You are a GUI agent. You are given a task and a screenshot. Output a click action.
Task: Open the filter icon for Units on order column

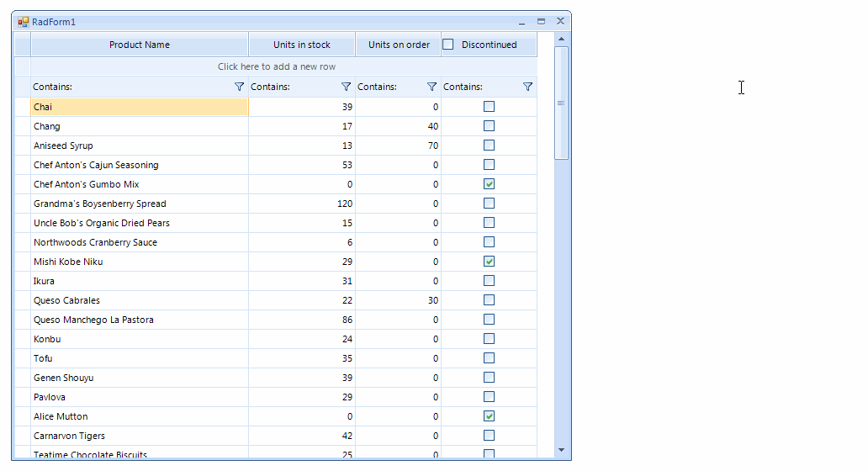coord(431,87)
